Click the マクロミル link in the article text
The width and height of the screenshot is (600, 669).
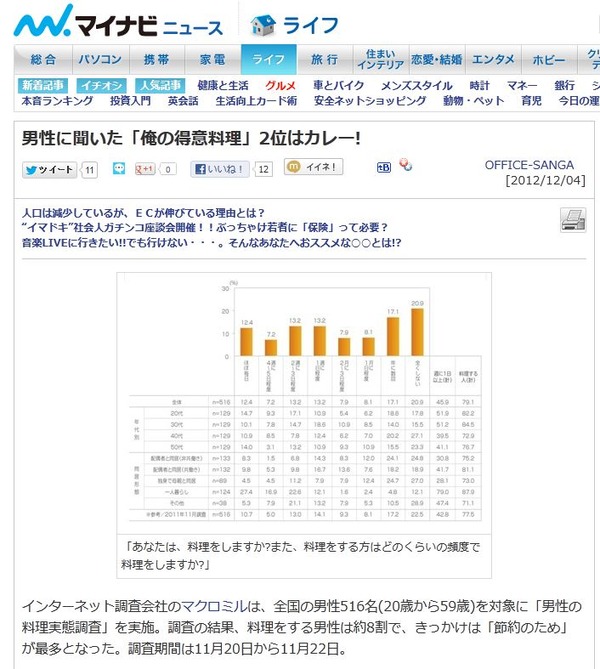[x=214, y=606]
